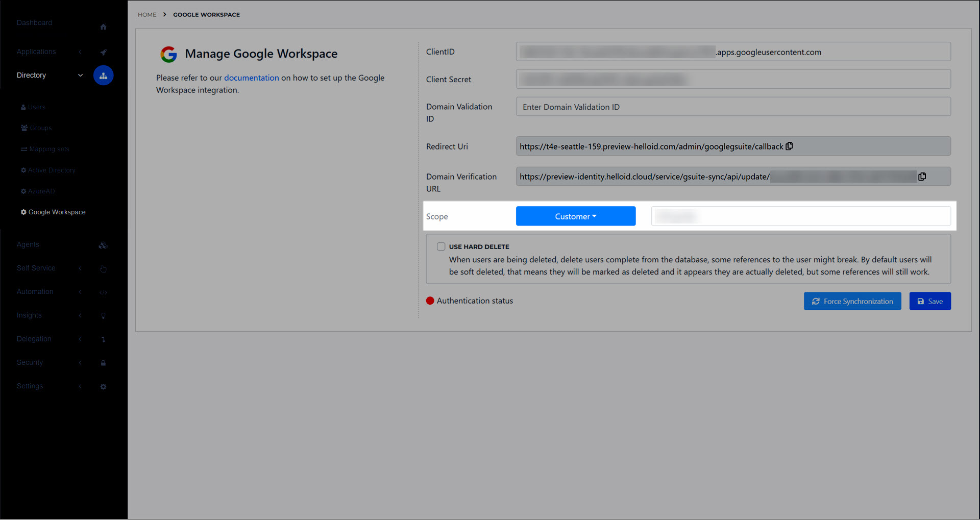Screen dimensions: 980x520
Task: Click the Domain Validation ID field
Action: (x=733, y=107)
